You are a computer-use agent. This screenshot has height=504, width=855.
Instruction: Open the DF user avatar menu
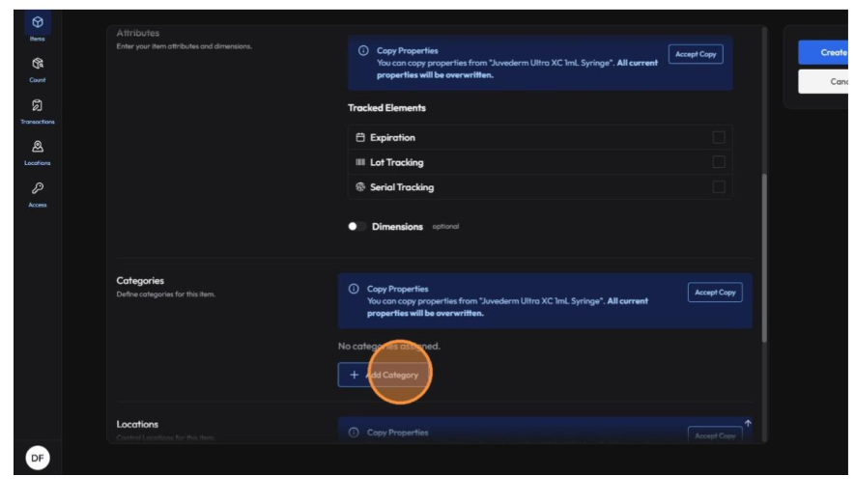[38, 458]
